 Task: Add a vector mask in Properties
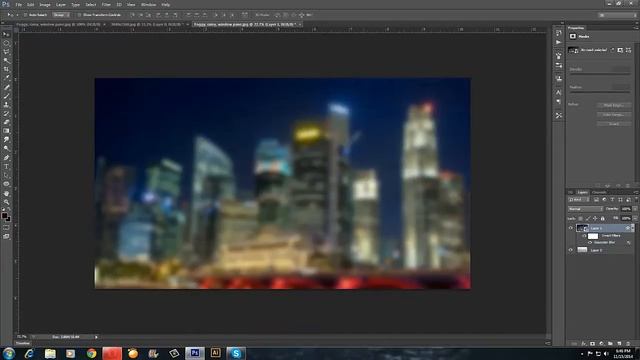(x=628, y=50)
